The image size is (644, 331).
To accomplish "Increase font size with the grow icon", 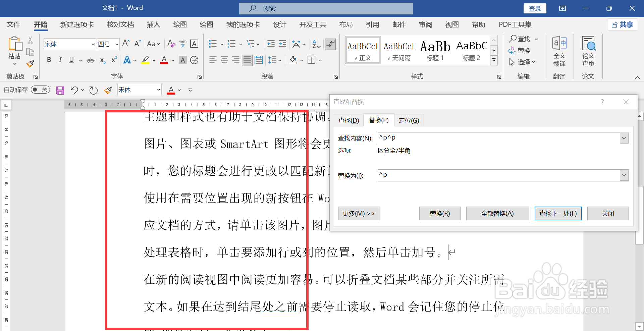I will tap(126, 44).
